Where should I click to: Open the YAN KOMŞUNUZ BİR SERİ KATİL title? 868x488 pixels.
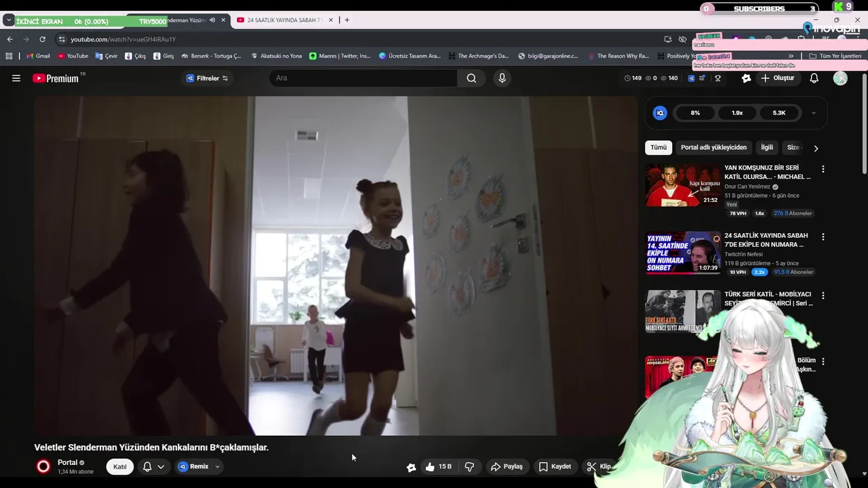767,172
